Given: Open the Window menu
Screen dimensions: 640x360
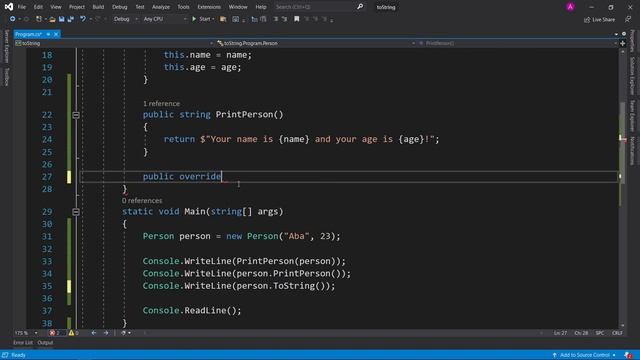Looking at the screenshot, I should click(238, 7).
